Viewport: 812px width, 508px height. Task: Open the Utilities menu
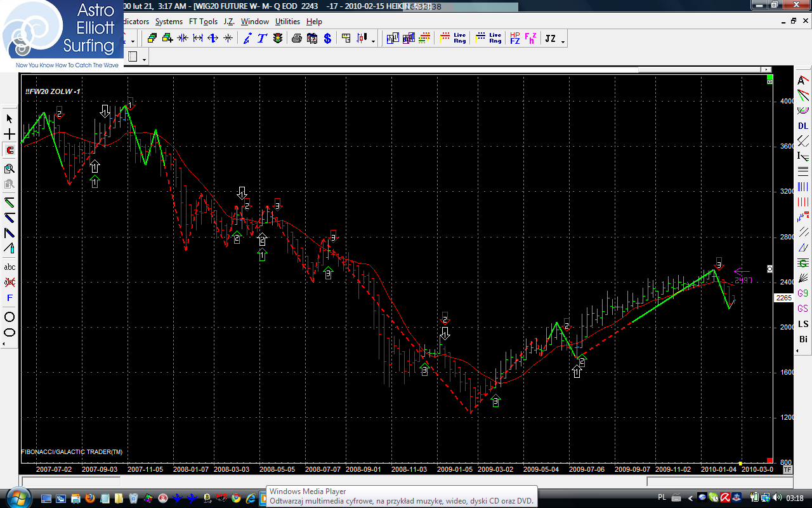pos(287,21)
